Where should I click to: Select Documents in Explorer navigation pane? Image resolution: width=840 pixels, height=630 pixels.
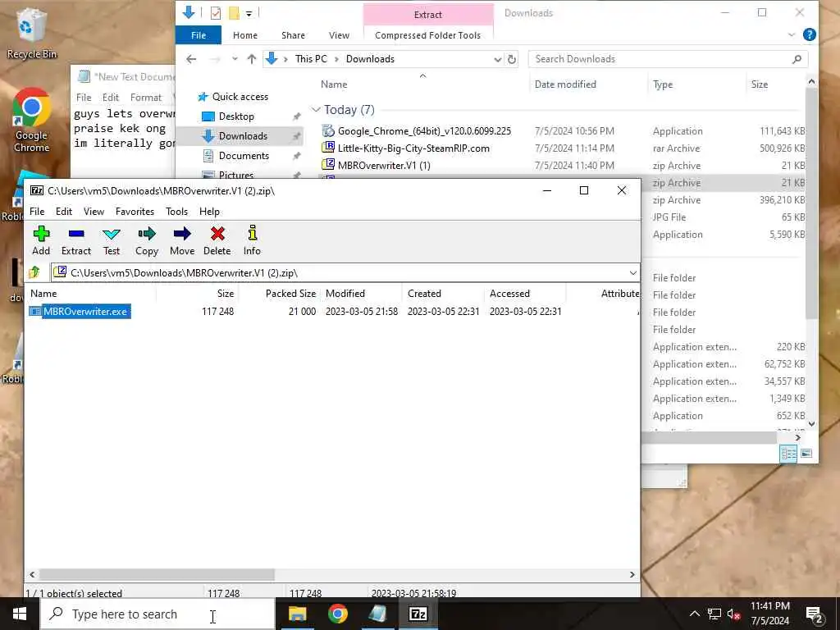point(244,156)
